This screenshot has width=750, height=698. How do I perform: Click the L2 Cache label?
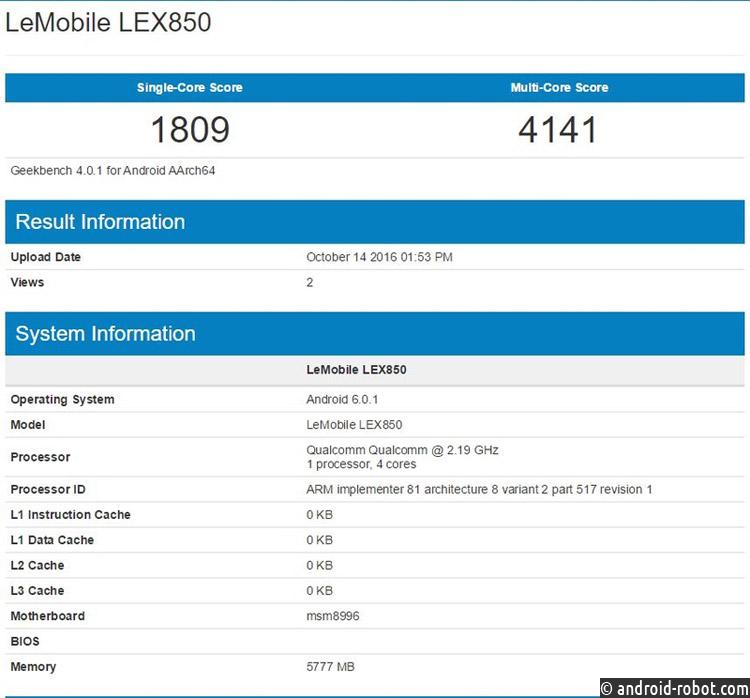(37, 565)
